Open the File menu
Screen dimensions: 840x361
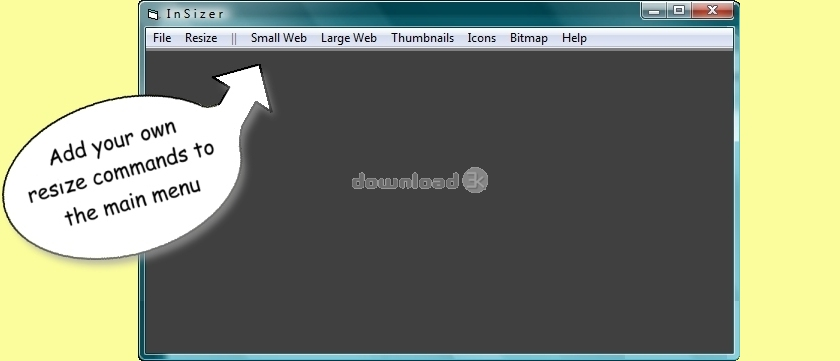click(162, 38)
